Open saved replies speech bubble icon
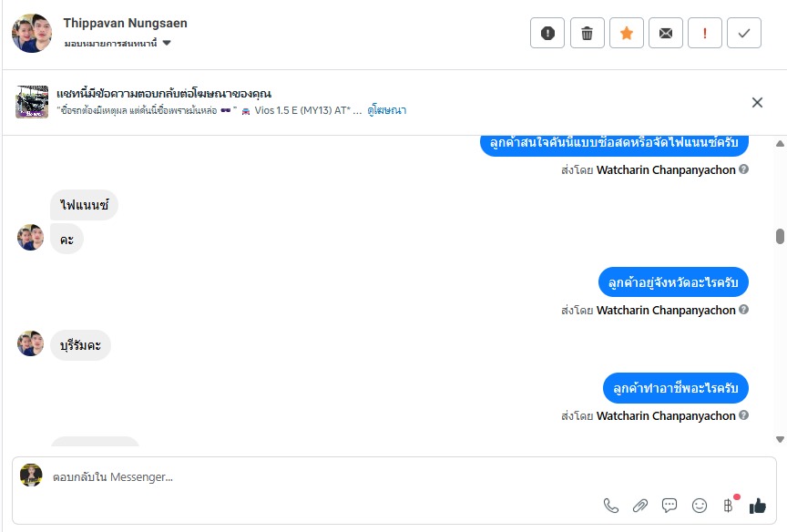 pyautogui.click(x=669, y=506)
